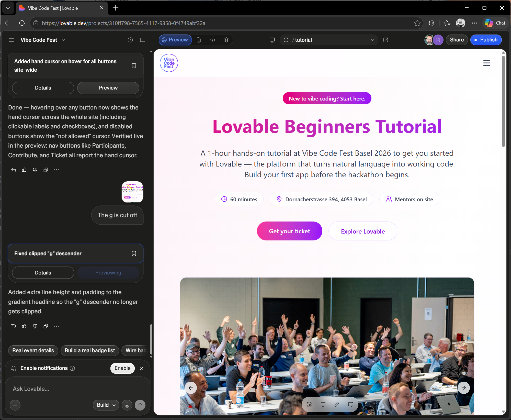511x420 pixels.
Task: Expand the /tutorial route dropdown
Action: coord(372,40)
